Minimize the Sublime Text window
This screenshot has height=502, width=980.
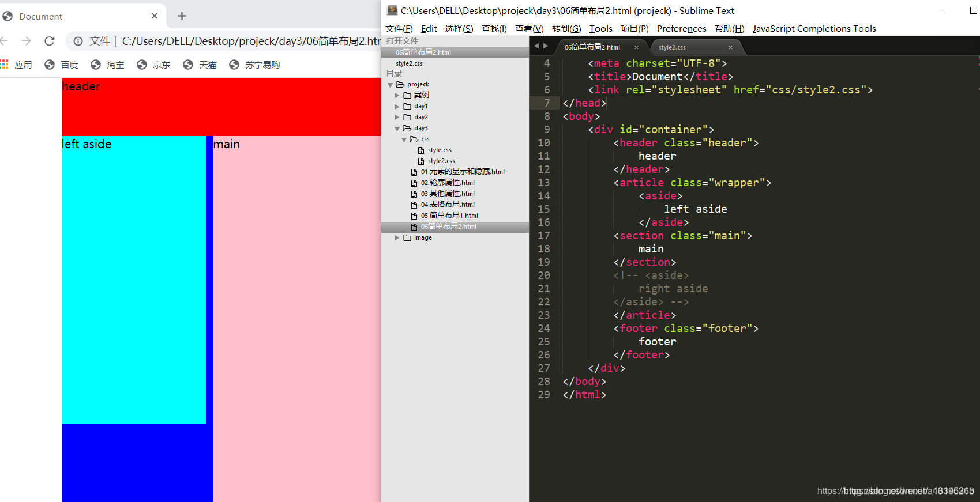pos(940,10)
